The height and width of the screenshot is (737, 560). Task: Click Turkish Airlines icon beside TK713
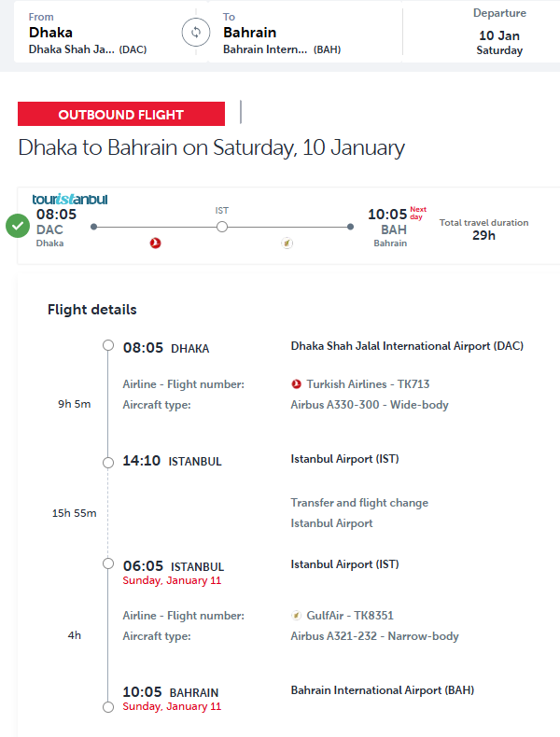coord(297,384)
